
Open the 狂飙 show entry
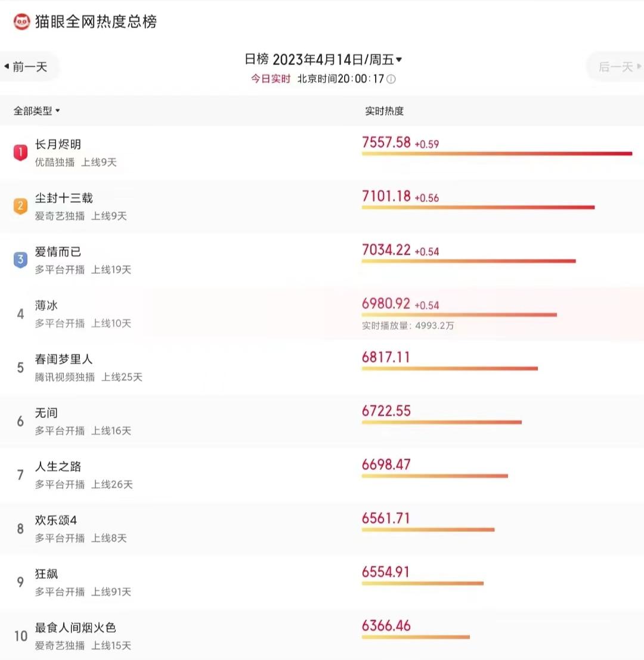click(x=322, y=582)
